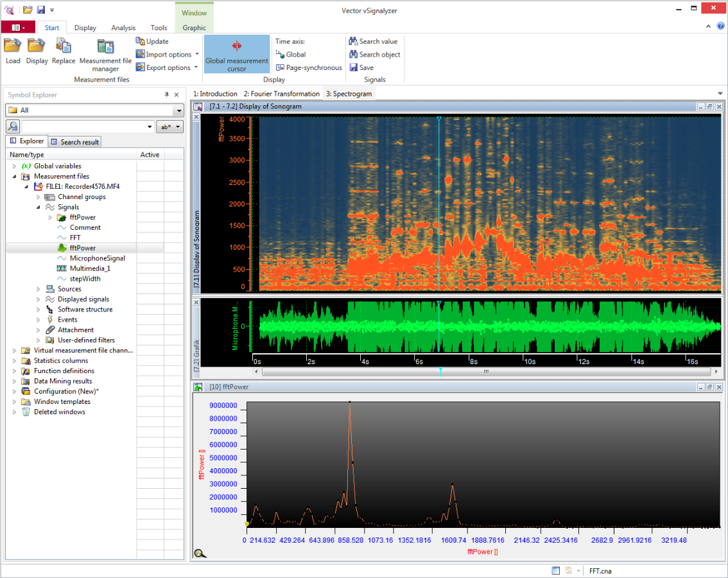Close the Grafik pane with its X
Viewport: 728px width, 578px height.
click(196, 302)
